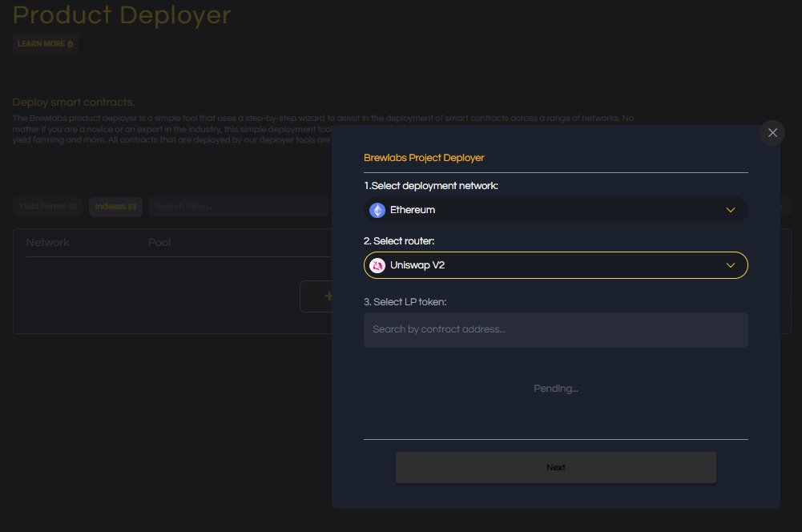Open the Uniswap V2 router dropdown
This screenshot has height=532, width=802.
click(555, 265)
